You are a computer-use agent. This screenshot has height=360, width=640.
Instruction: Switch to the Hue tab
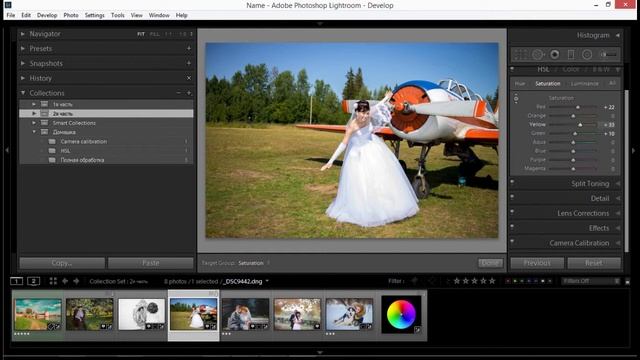tap(520, 84)
